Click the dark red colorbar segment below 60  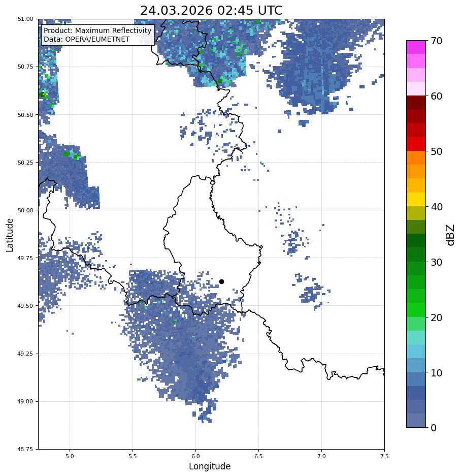[x=416, y=103]
